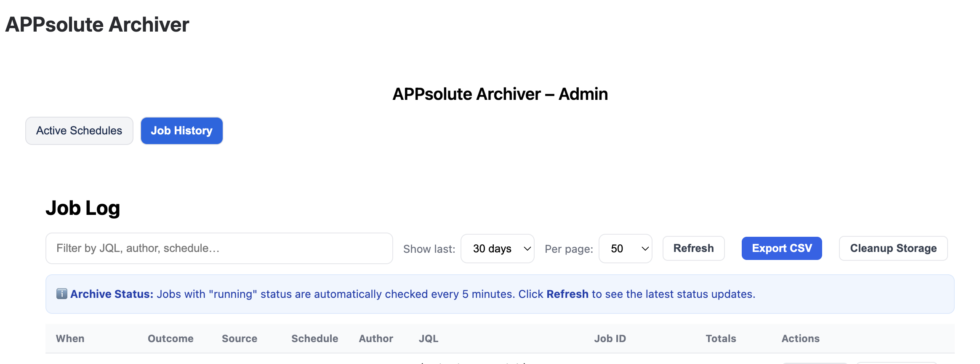Click the Outcome column header

(x=170, y=339)
